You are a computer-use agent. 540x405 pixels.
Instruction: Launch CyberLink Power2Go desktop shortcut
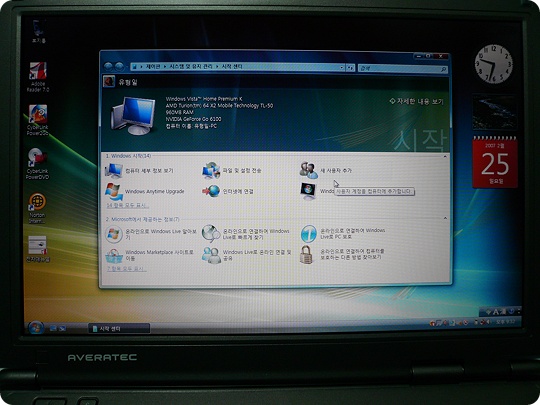pyautogui.click(x=38, y=120)
